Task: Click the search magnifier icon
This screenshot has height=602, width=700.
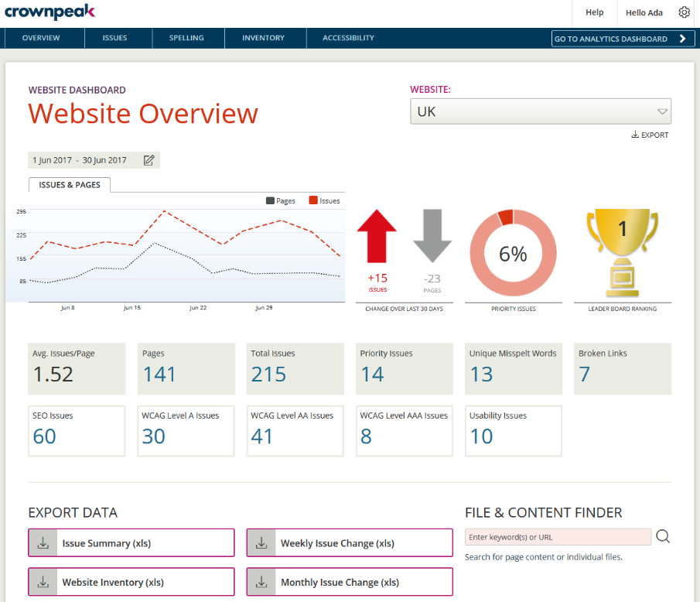Action: pyautogui.click(x=663, y=537)
